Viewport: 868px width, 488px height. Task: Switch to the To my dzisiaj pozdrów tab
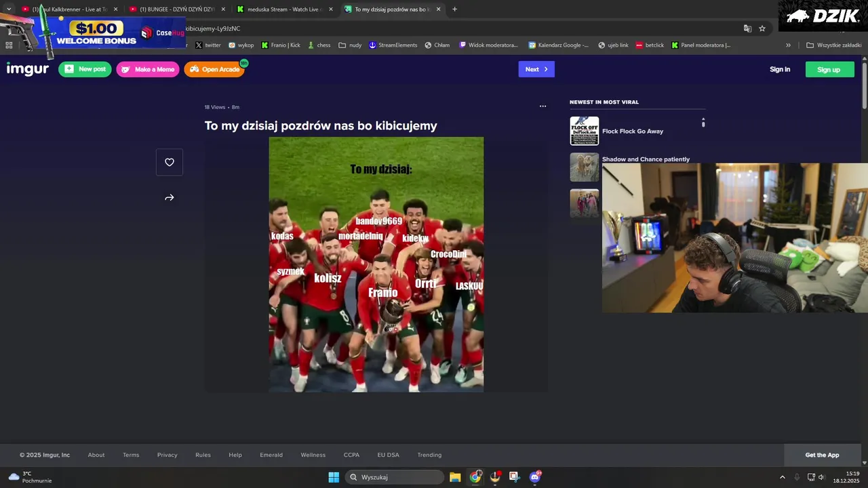pos(391,9)
